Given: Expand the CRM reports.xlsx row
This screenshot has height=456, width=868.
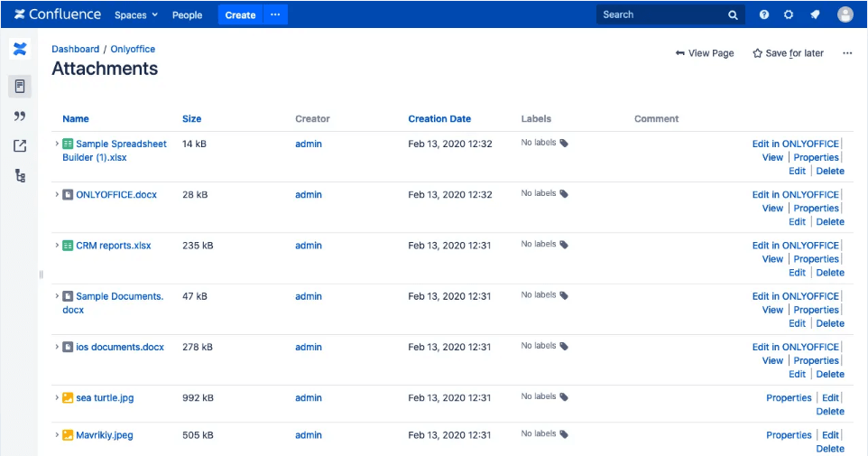Looking at the screenshot, I should 57,245.
